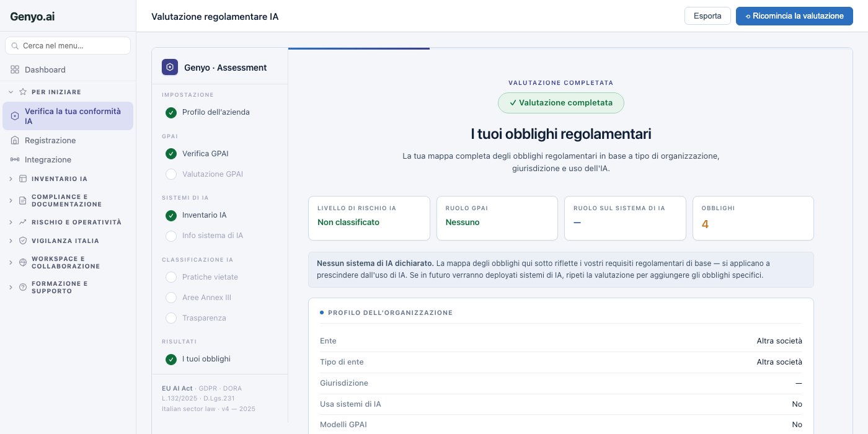
Task: Click the Nessun sistema di IA dichiarato notice
Action: [561, 270]
